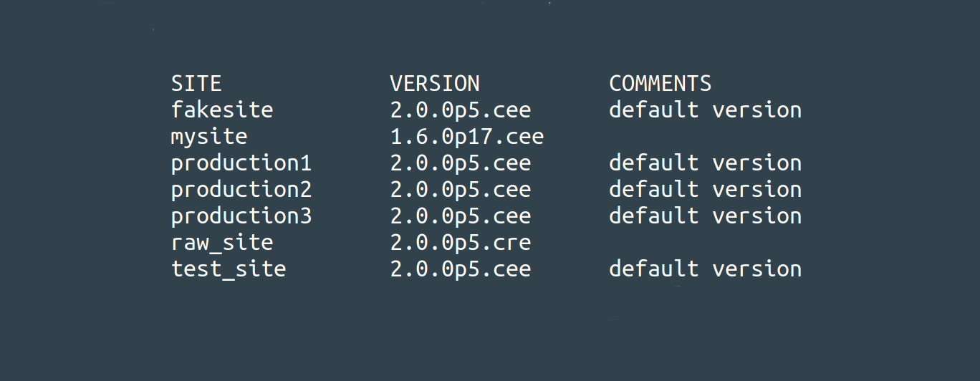Image resolution: width=980 pixels, height=381 pixels.
Task: Click the production2 site name
Action: pyautogui.click(x=241, y=190)
